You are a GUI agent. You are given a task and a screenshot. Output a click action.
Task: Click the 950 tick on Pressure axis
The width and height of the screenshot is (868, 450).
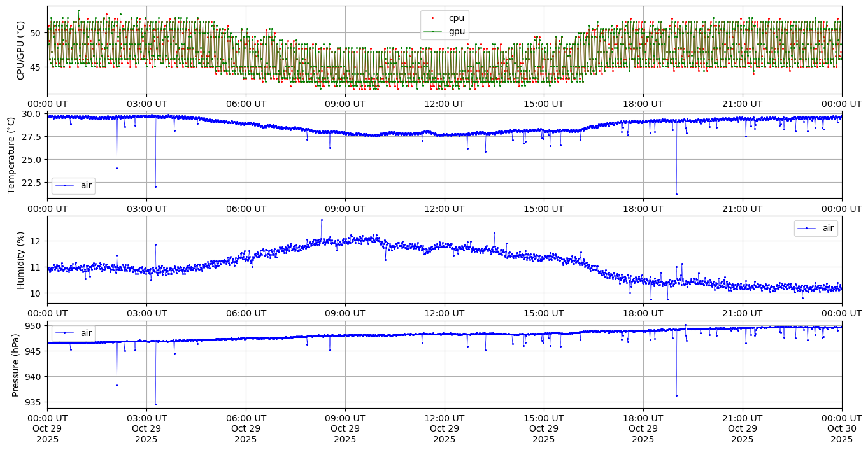(x=34, y=326)
